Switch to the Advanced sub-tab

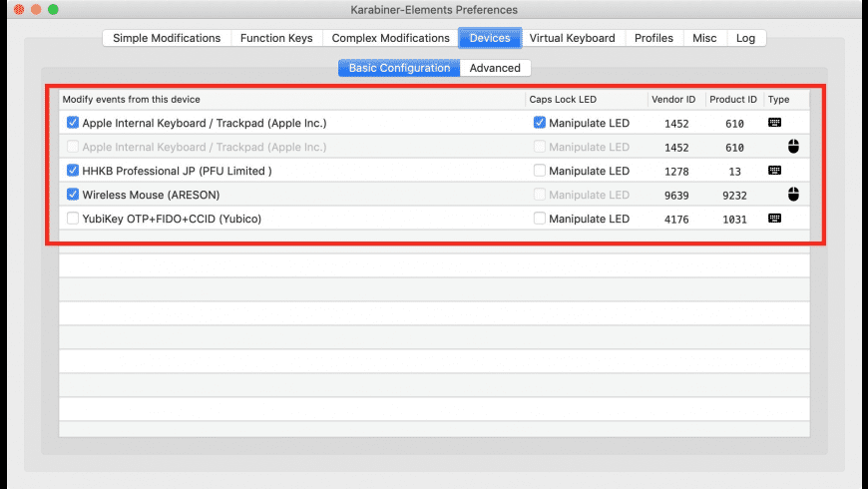pos(495,68)
